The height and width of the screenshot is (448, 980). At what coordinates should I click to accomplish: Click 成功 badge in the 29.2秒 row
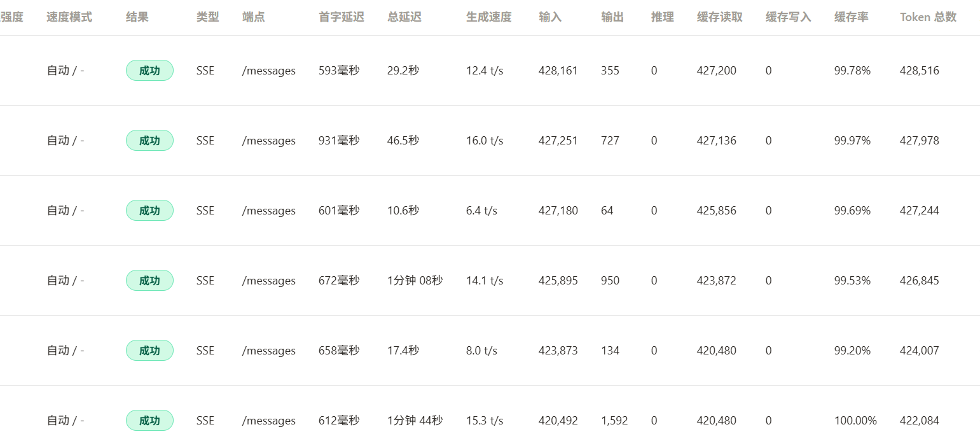(x=149, y=71)
